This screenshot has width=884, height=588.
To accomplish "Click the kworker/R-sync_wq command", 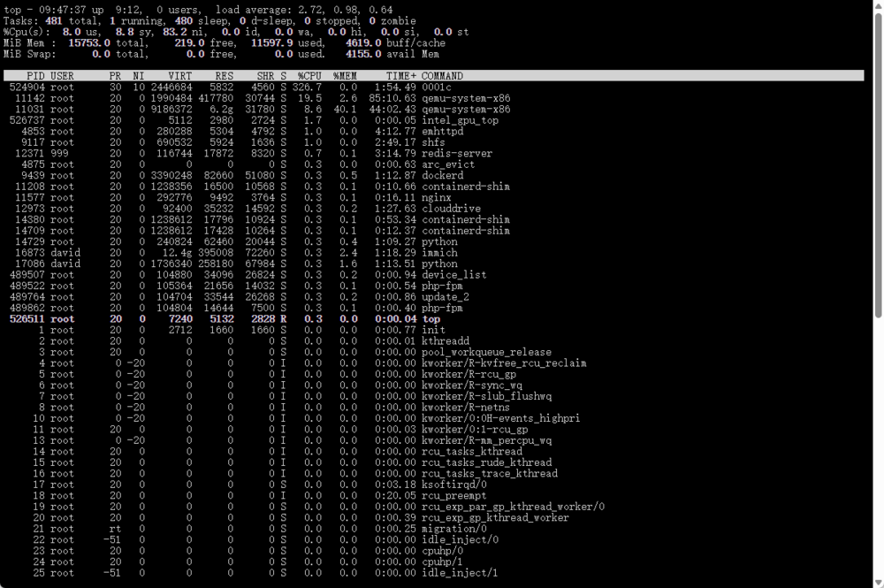I will (x=472, y=385).
